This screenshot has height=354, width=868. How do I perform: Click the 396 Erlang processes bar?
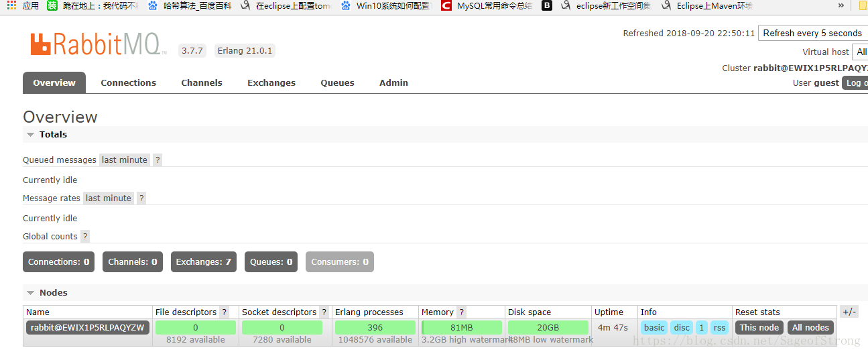click(x=375, y=327)
